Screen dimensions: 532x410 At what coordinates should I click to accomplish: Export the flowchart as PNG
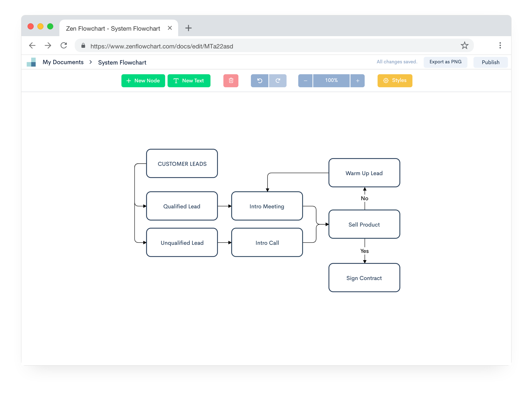click(x=445, y=62)
